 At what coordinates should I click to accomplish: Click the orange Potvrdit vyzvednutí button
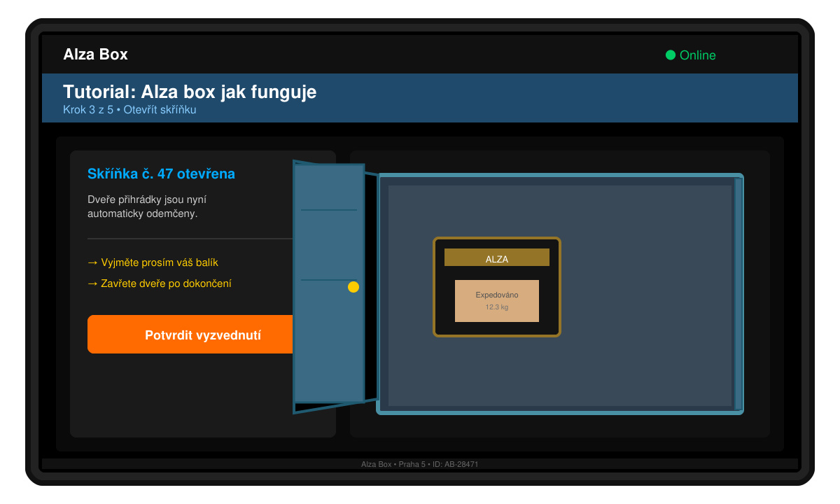[x=190, y=335]
